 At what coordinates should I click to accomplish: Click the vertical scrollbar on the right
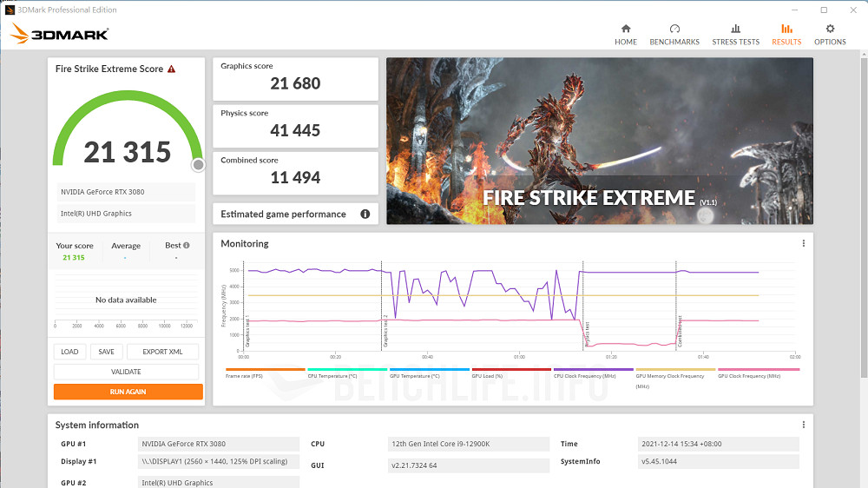pyautogui.click(x=864, y=216)
